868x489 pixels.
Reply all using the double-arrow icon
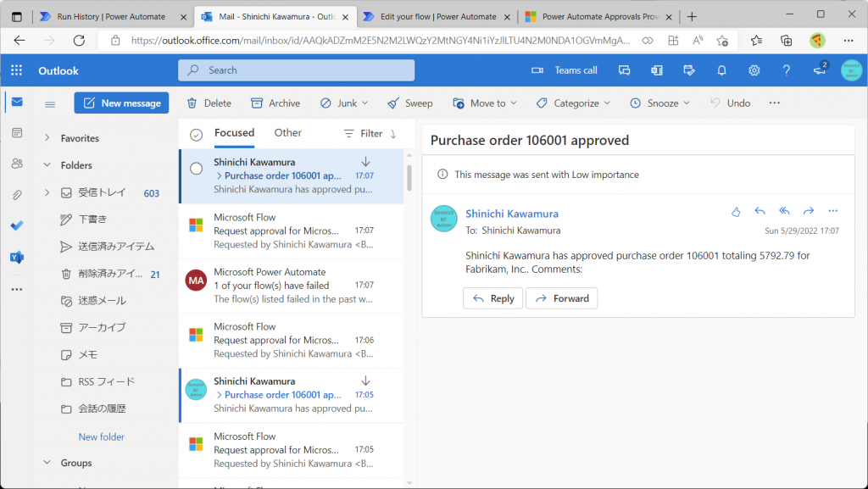click(784, 211)
